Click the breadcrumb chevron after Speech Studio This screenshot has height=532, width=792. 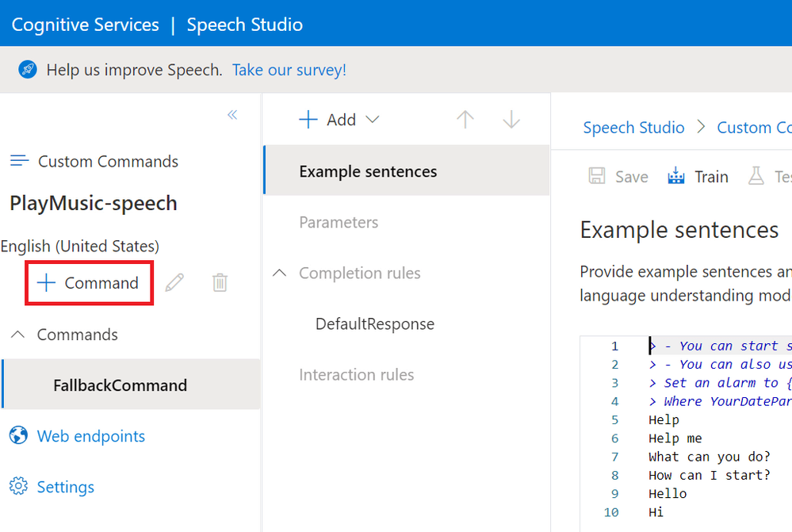(x=701, y=126)
